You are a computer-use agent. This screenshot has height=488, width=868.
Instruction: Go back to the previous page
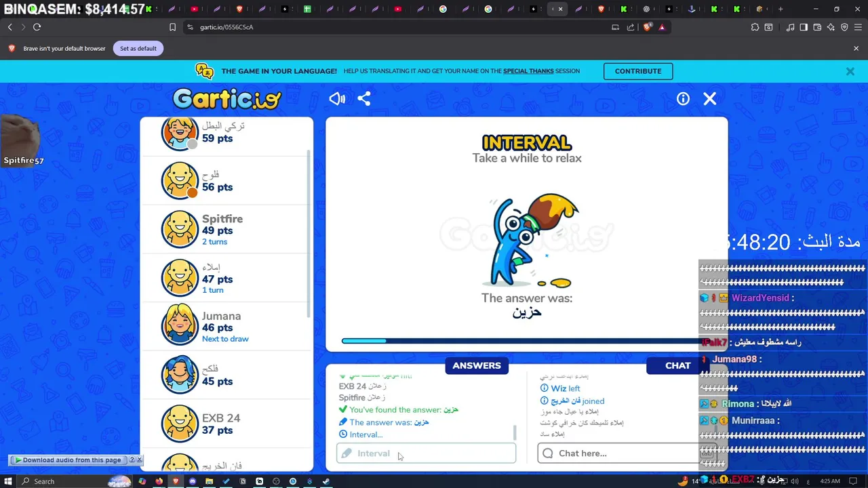coord(10,27)
